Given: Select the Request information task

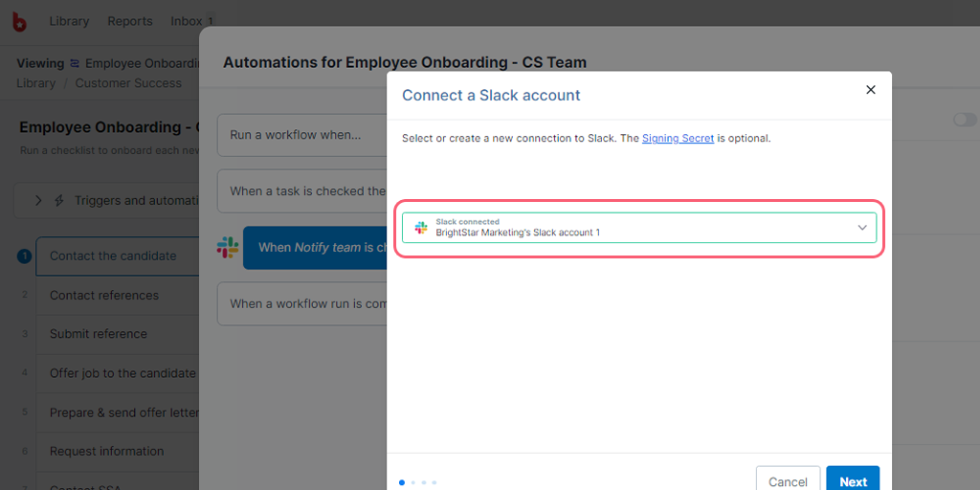Looking at the screenshot, I should coord(118,452).
